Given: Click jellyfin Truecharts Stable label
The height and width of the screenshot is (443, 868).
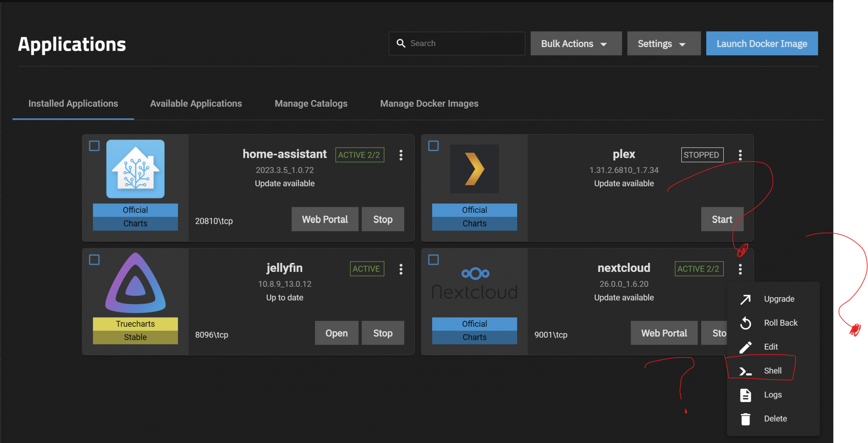Looking at the screenshot, I should coord(135,331).
